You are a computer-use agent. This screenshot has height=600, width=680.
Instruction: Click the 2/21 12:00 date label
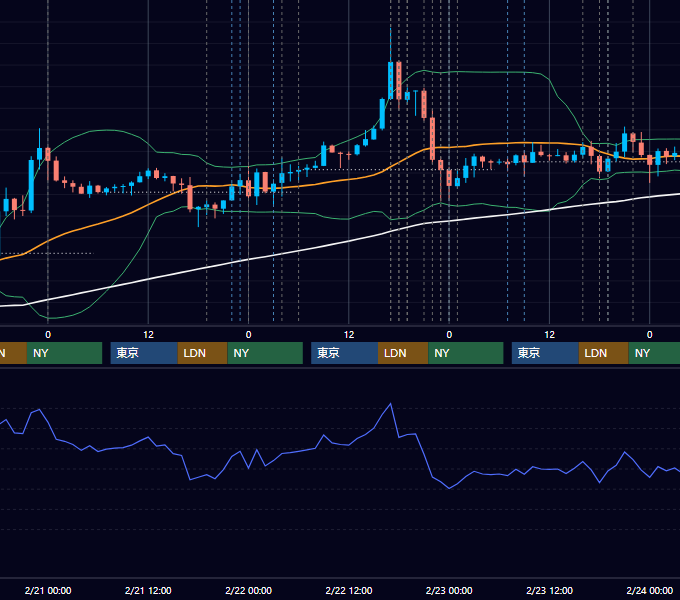tap(148, 590)
